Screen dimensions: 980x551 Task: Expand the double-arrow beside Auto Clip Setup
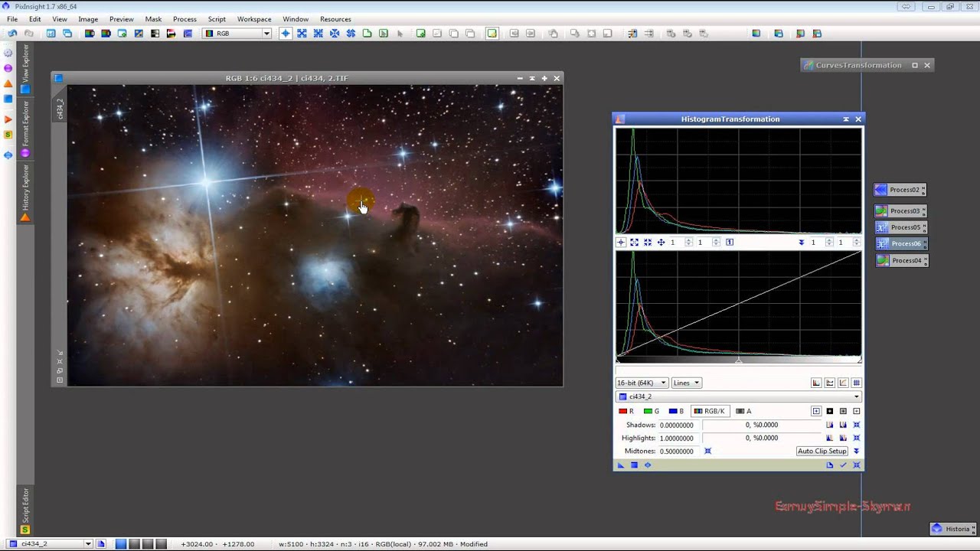click(x=857, y=451)
